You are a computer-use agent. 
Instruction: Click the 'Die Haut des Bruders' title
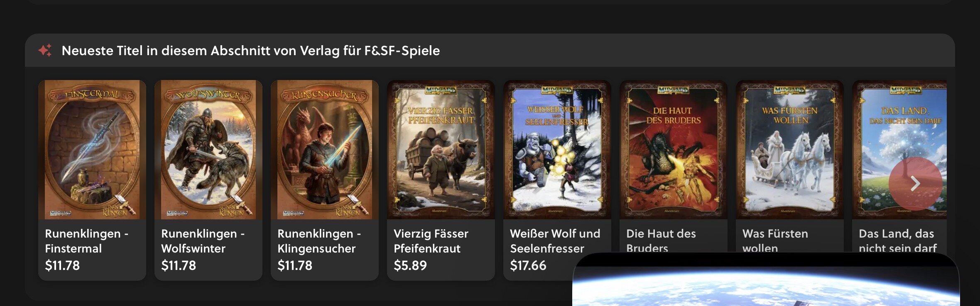coord(661,240)
